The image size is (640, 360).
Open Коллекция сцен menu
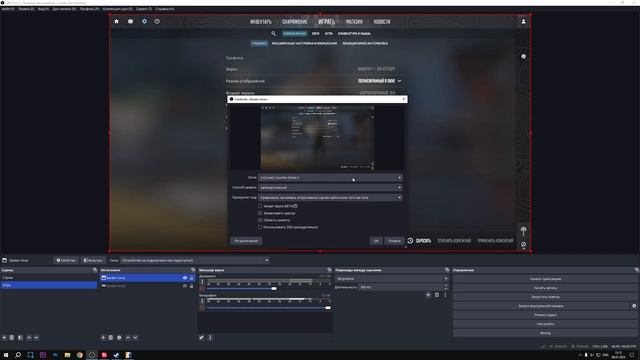point(117,9)
